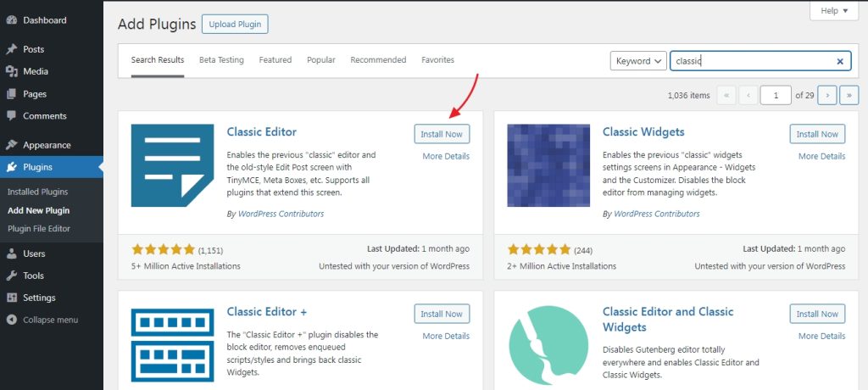This screenshot has height=390, width=868.
Task: Click the Plugins plug icon
Action: pyautogui.click(x=12, y=167)
